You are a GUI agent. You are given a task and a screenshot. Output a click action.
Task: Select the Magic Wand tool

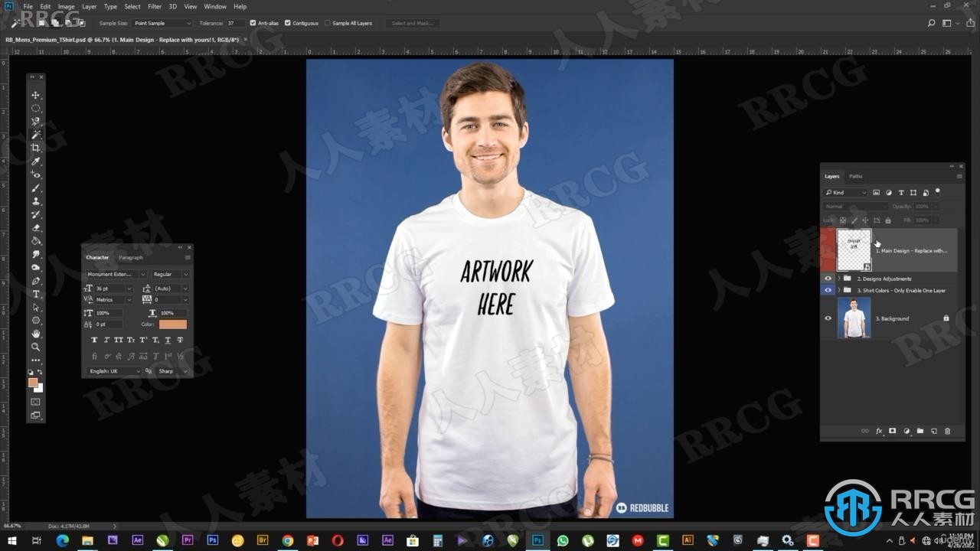(35, 135)
